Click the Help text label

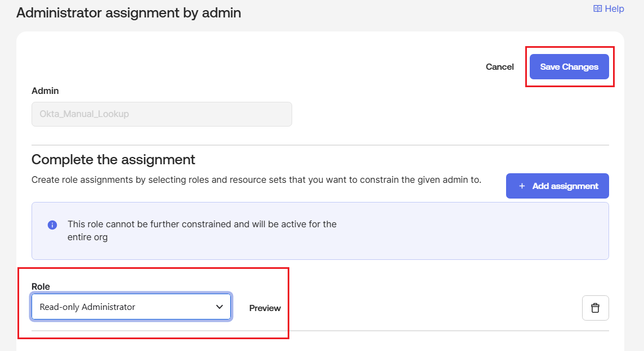click(x=614, y=8)
